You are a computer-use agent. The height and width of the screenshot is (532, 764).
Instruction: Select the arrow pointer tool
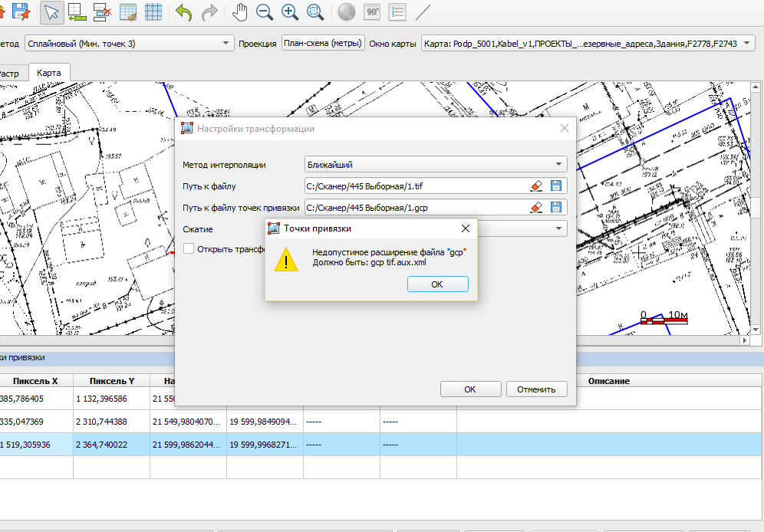[51, 12]
